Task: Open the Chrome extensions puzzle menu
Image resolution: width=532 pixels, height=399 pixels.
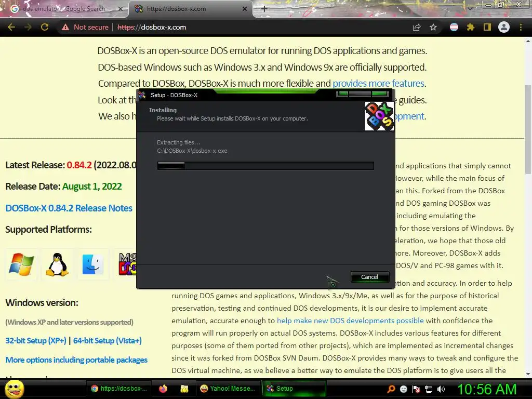Action: pyautogui.click(x=471, y=27)
